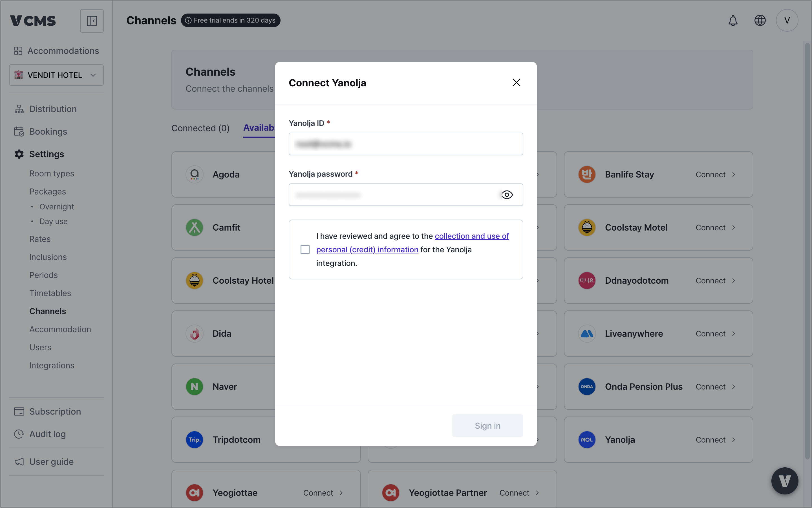The height and width of the screenshot is (508, 812).
Task: Collapse the sidebar with the panel toggle icon
Action: coord(92,21)
